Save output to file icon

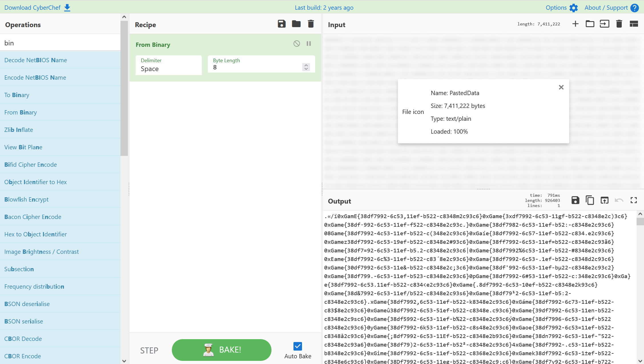coord(575,200)
